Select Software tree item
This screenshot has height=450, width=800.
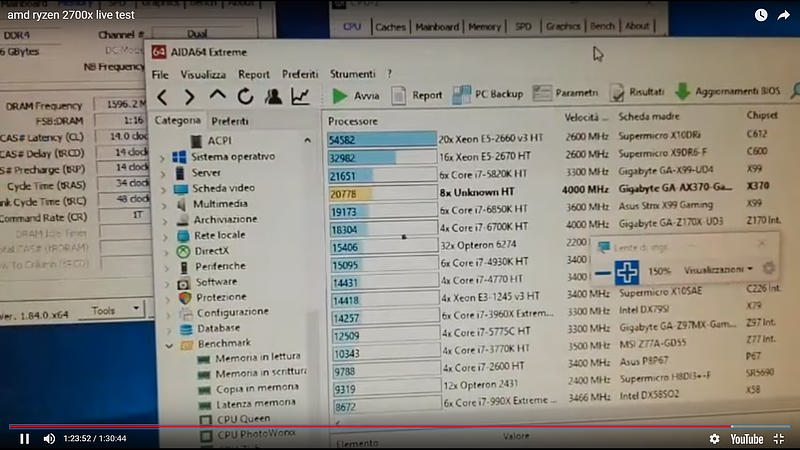[x=216, y=282]
